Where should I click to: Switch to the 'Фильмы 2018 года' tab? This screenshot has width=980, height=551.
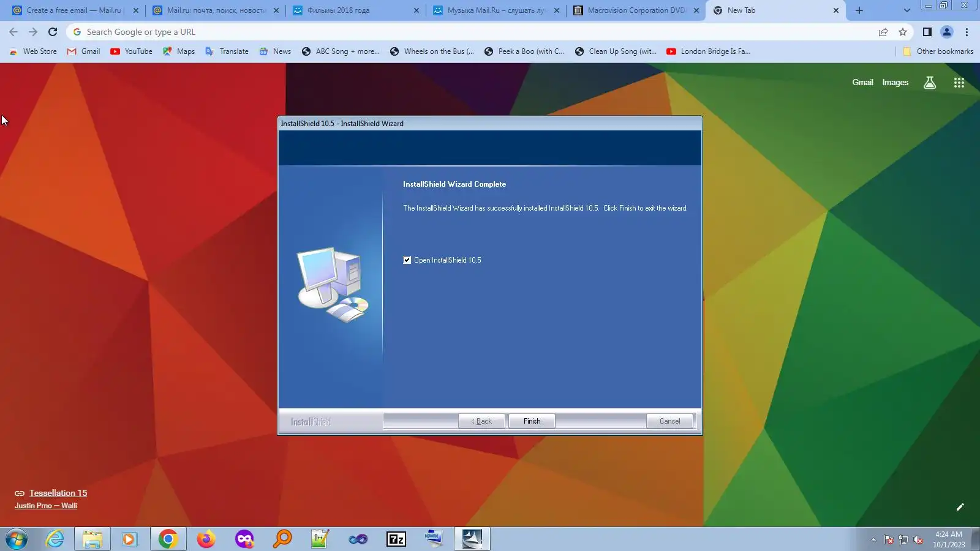tap(356, 10)
